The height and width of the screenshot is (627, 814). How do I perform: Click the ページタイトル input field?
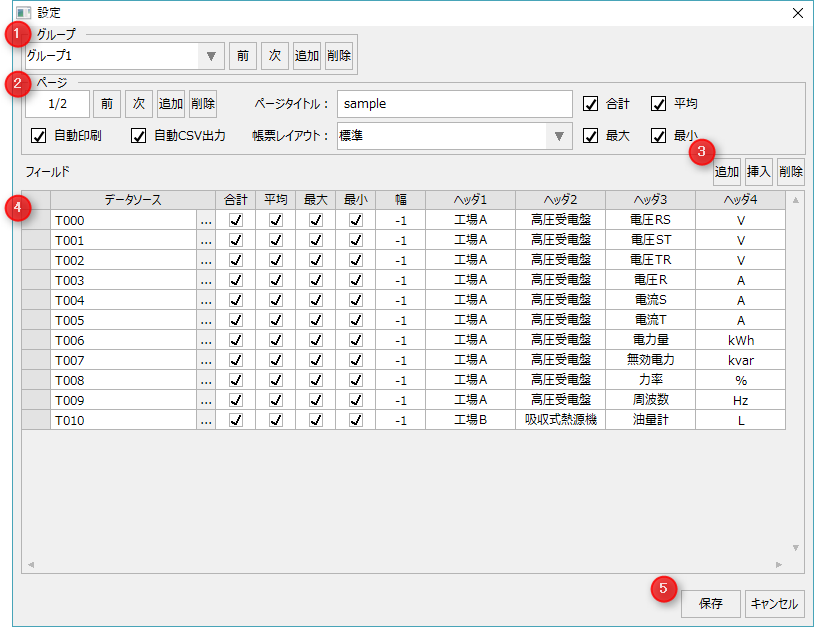click(453, 104)
